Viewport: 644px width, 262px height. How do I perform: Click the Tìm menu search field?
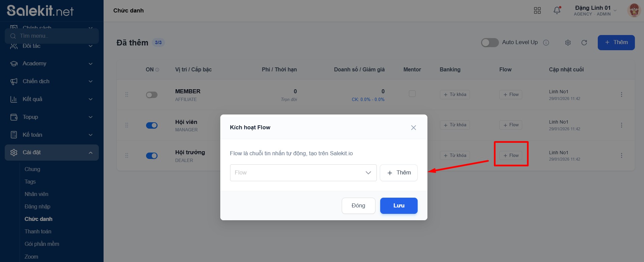coord(54,36)
